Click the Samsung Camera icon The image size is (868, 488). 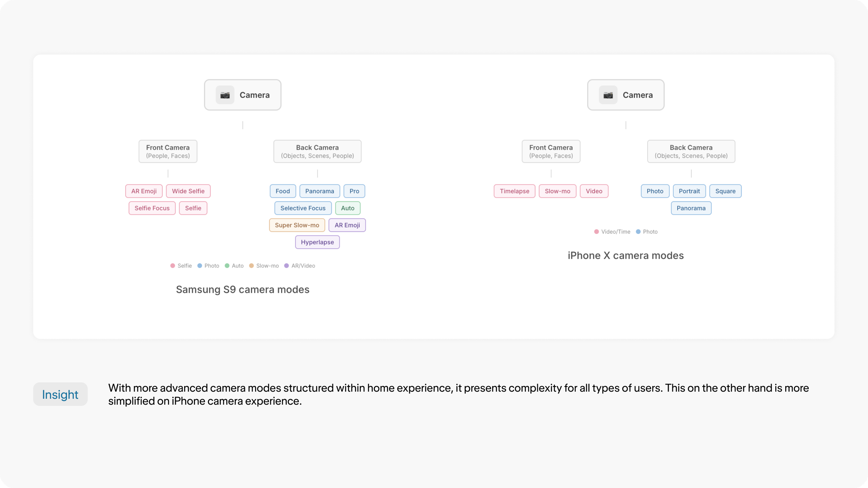point(225,95)
